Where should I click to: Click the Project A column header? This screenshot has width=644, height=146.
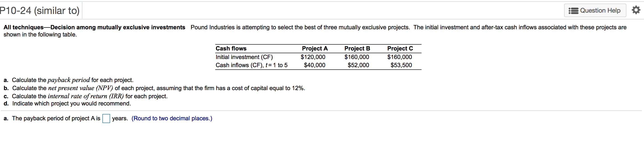(315, 48)
